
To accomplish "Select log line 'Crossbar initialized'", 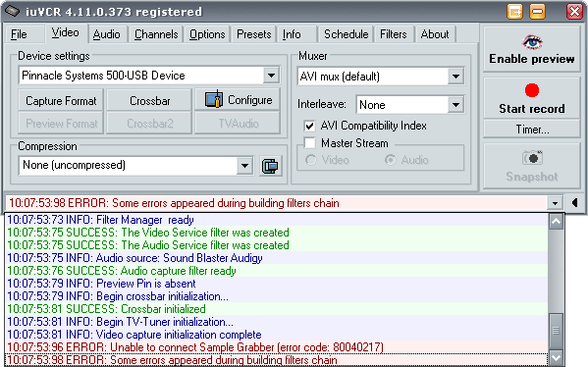I will point(277,309).
